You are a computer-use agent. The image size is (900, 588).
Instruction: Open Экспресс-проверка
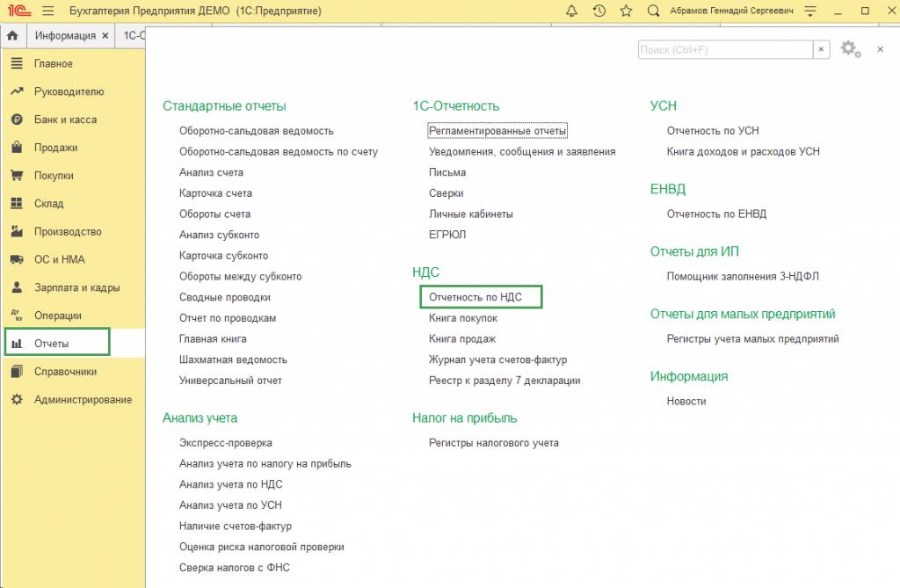(226, 443)
